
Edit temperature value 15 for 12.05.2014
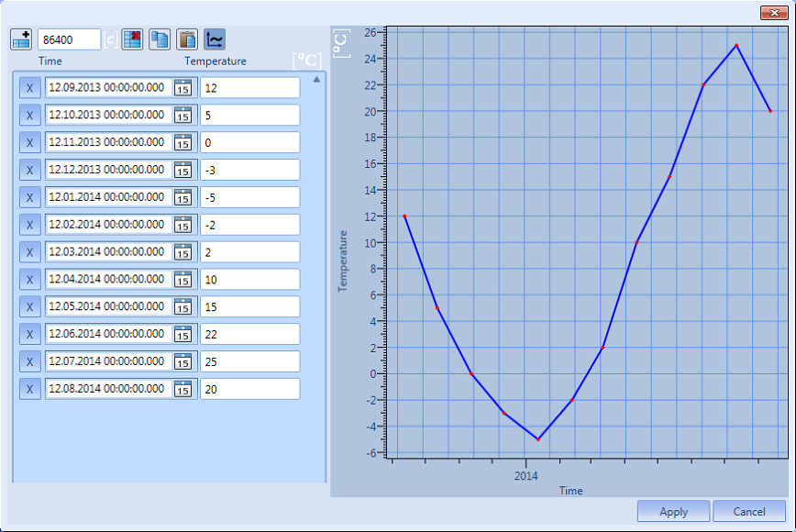pyautogui.click(x=249, y=307)
